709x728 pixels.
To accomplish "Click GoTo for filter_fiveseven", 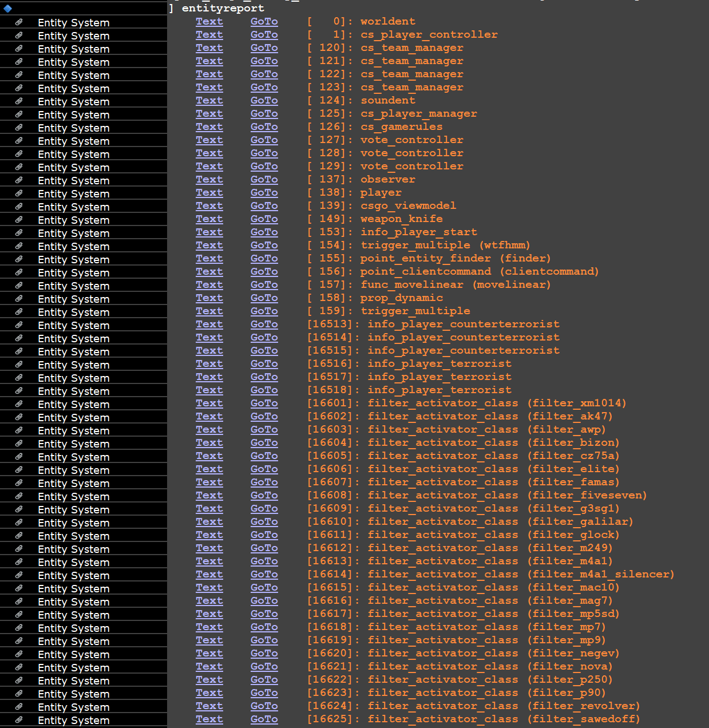I will pyautogui.click(x=264, y=496).
